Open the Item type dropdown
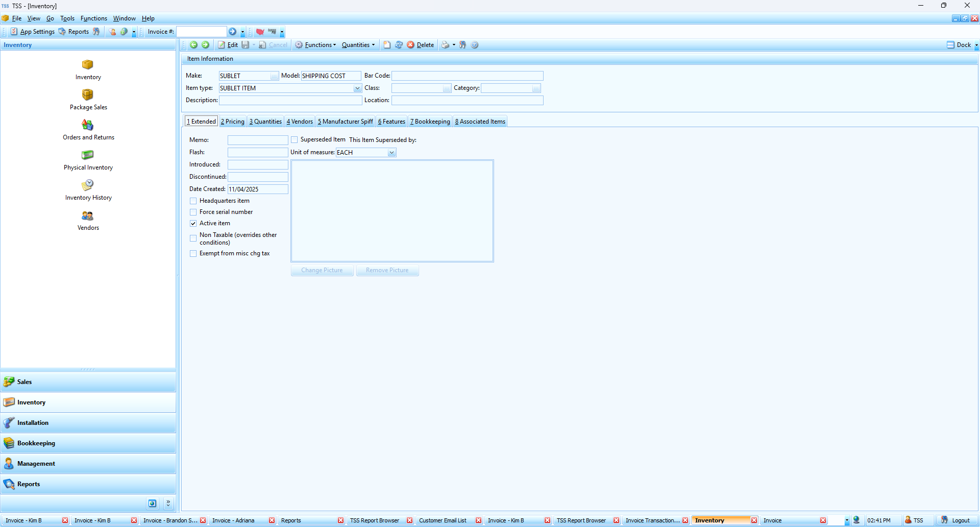 coord(357,88)
